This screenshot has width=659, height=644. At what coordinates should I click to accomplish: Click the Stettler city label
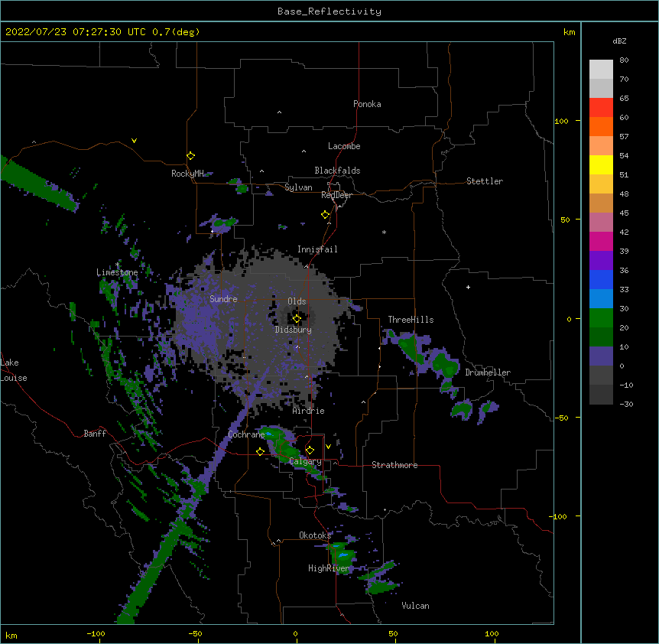point(485,181)
